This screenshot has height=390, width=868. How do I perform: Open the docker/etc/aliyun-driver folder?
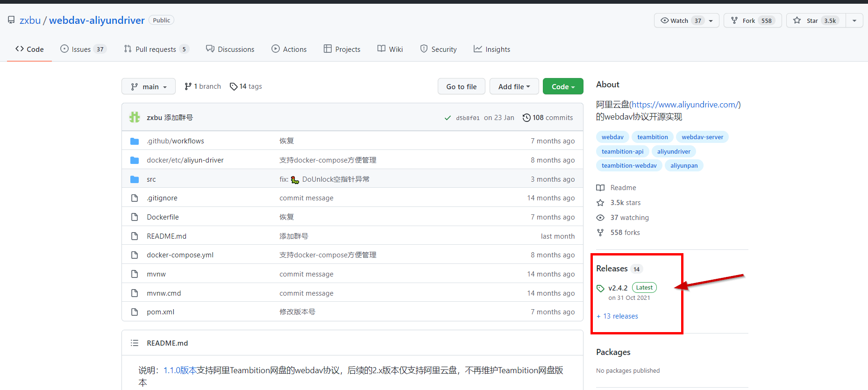185,160
